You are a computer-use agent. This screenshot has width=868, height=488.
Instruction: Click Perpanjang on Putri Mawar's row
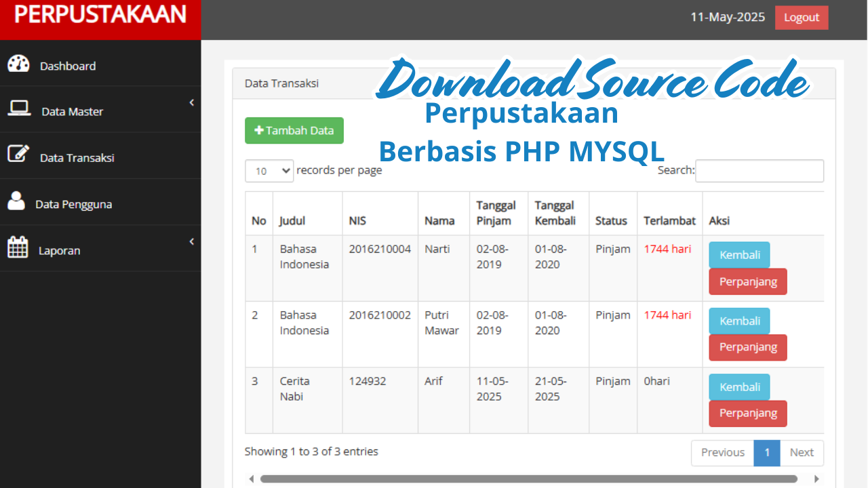click(747, 347)
